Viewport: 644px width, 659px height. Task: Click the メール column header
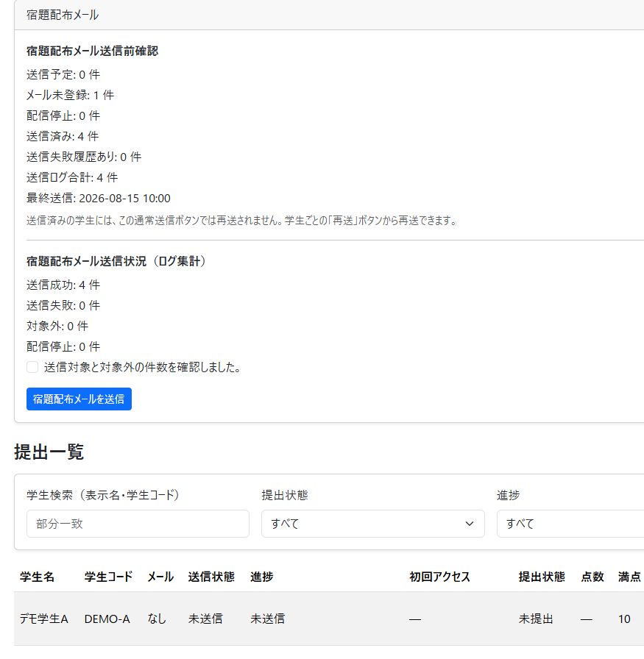pos(160,577)
